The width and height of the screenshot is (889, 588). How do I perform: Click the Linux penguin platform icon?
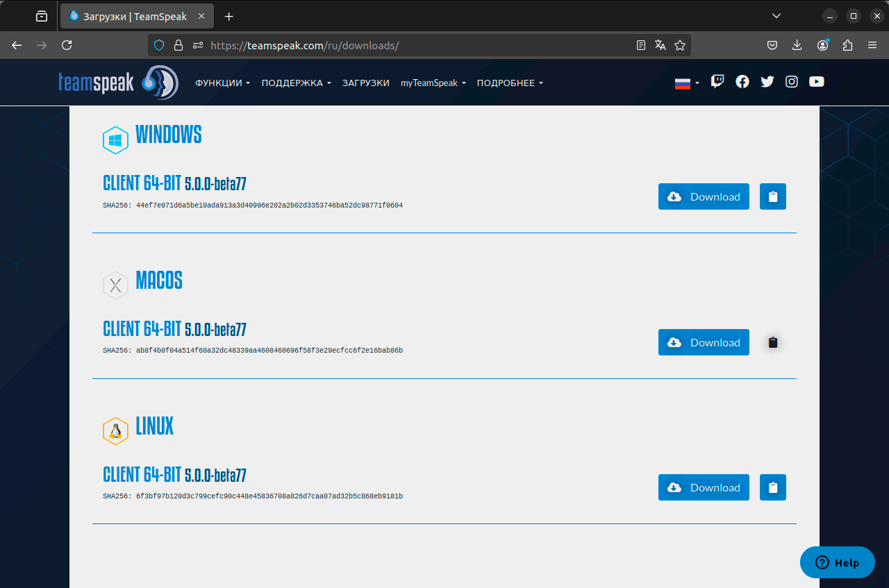tap(115, 431)
